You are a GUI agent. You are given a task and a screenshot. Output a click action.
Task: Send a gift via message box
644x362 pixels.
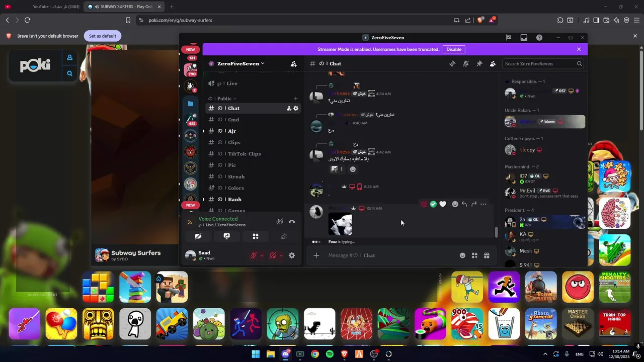click(487, 255)
